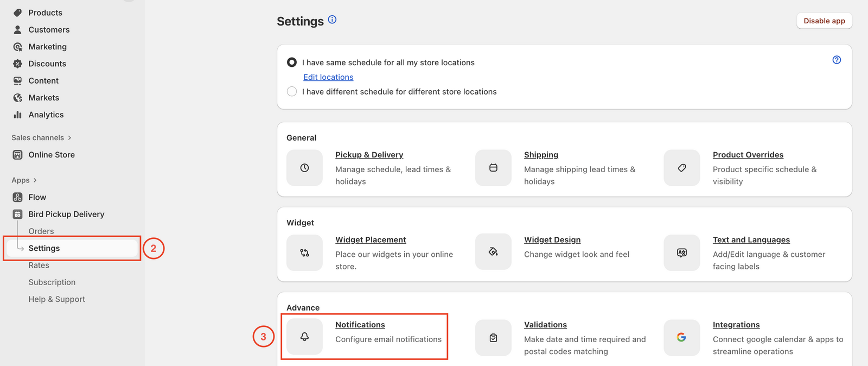Image resolution: width=868 pixels, height=366 pixels.
Task: Open the Product Overrides link
Action: [x=748, y=155]
